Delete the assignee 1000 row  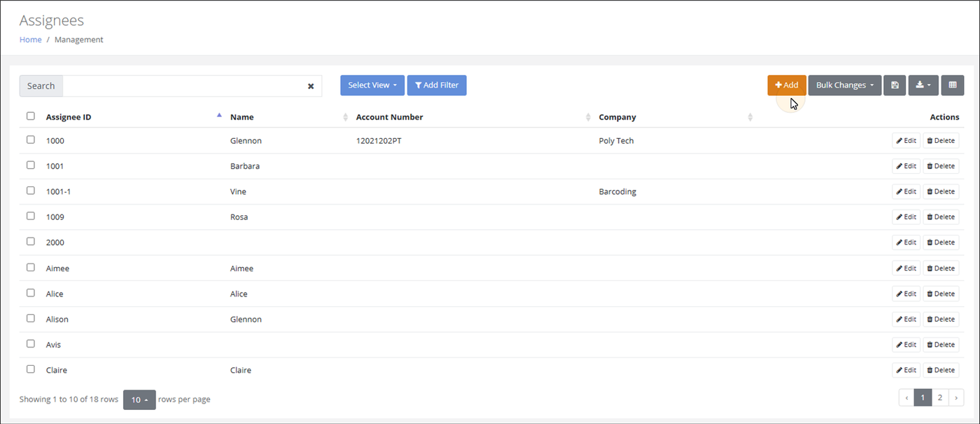[x=941, y=140]
